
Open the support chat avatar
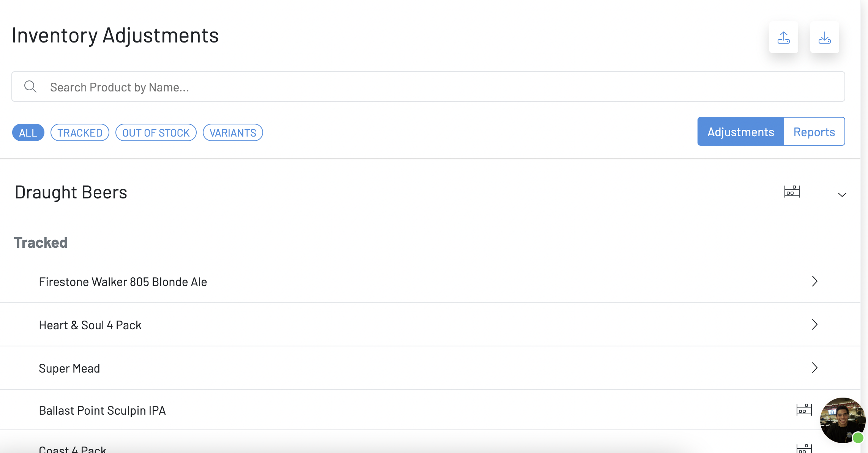(x=842, y=420)
